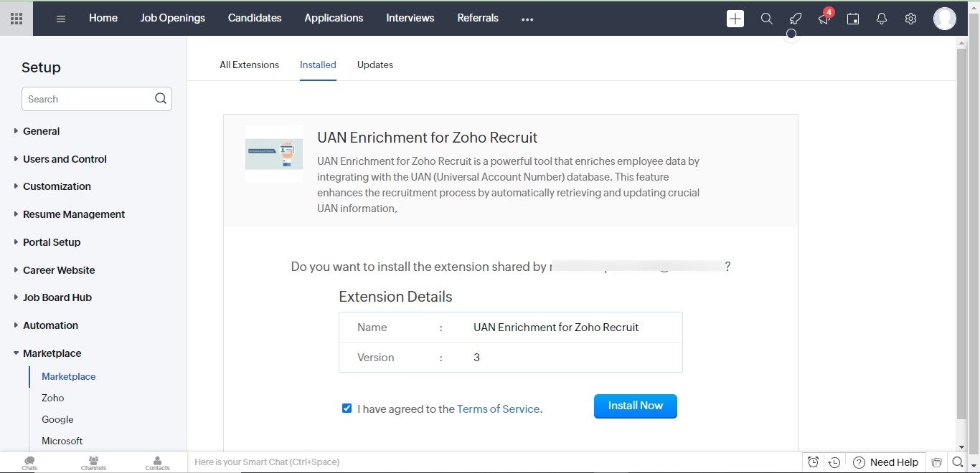Go to the Home tab
Image resolution: width=980 pixels, height=473 pixels.
pyautogui.click(x=103, y=18)
